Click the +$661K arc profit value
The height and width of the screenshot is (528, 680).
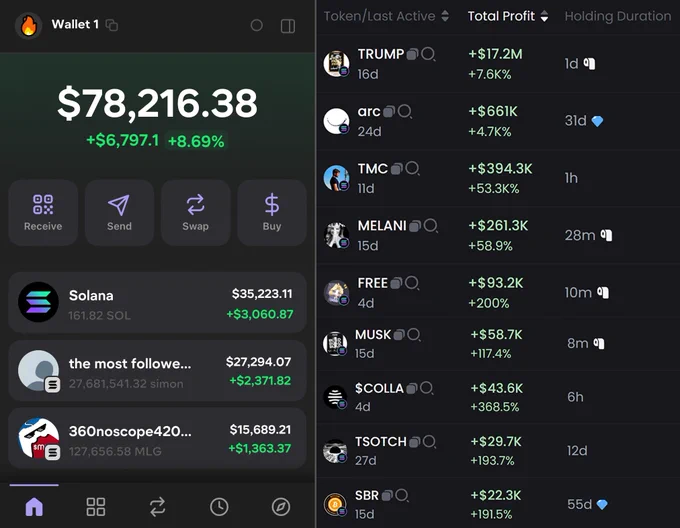[493, 111]
